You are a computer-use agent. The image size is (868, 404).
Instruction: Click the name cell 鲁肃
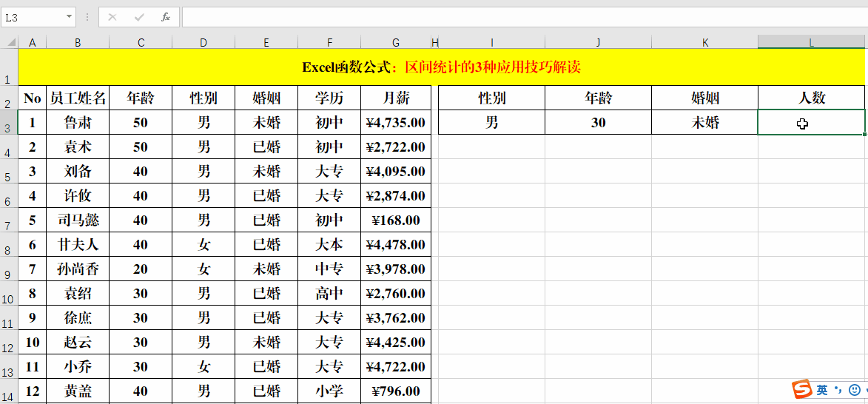(78, 122)
